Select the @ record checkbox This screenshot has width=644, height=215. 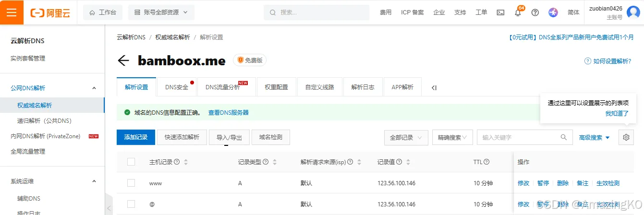[x=131, y=204]
